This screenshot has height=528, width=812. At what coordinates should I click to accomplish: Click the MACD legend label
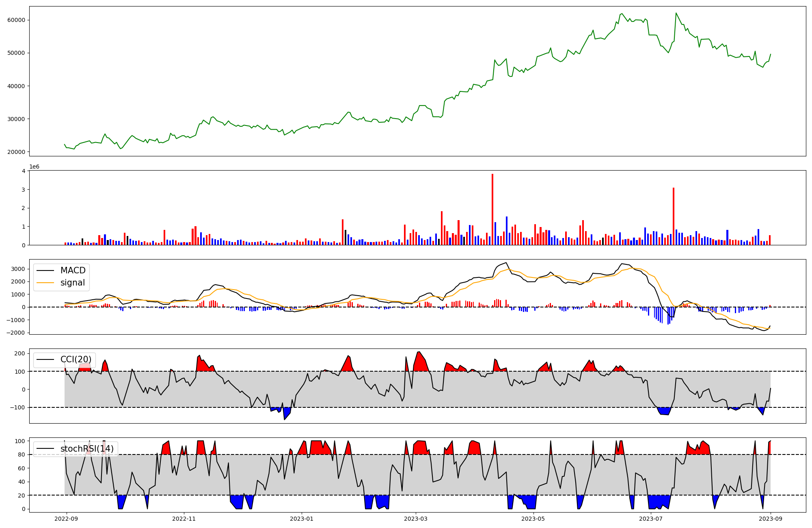click(x=73, y=270)
